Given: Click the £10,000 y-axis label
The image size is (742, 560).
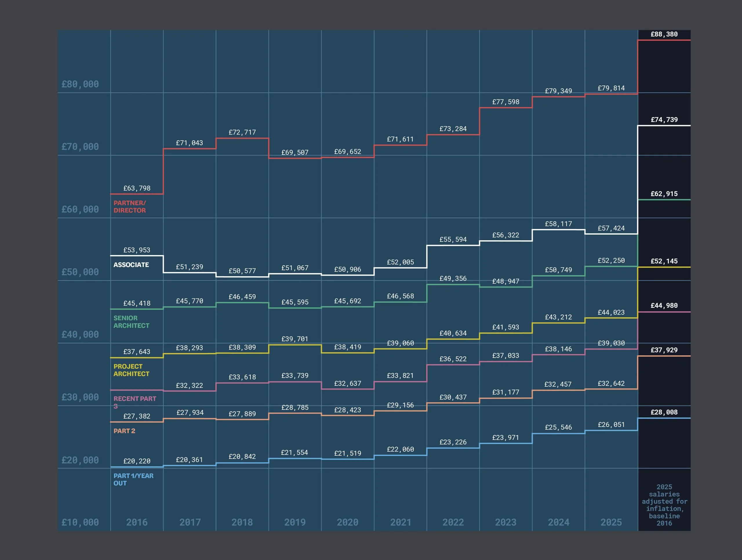Looking at the screenshot, I should point(80,522).
